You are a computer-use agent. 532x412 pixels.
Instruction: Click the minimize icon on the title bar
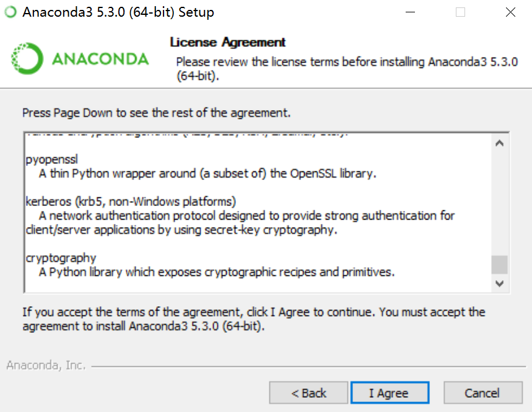(410, 12)
